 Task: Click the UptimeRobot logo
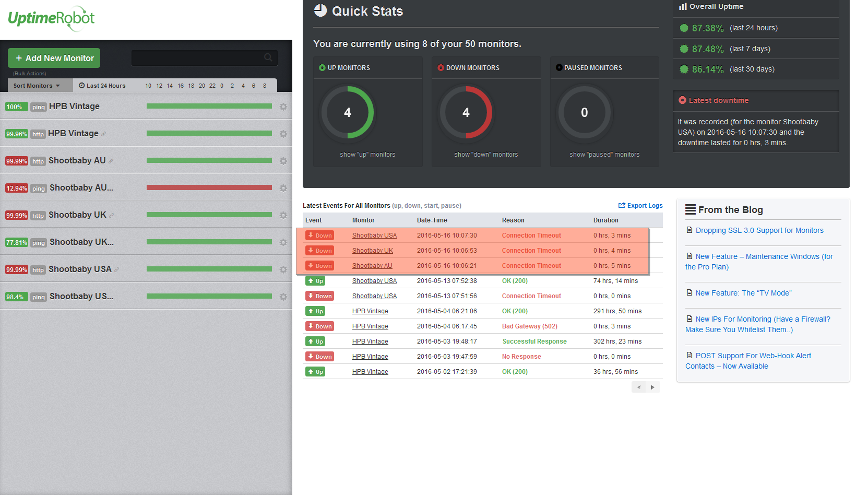(51, 18)
